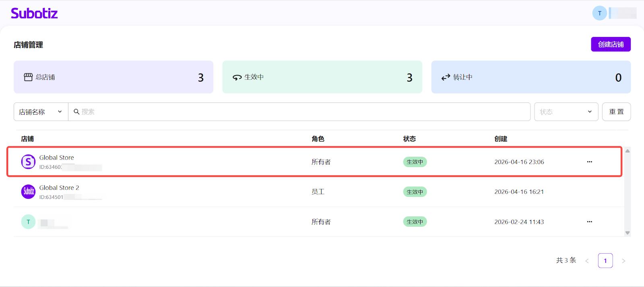Click the search magnifier icon
This screenshot has width=644, height=287.
[x=76, y=112]
